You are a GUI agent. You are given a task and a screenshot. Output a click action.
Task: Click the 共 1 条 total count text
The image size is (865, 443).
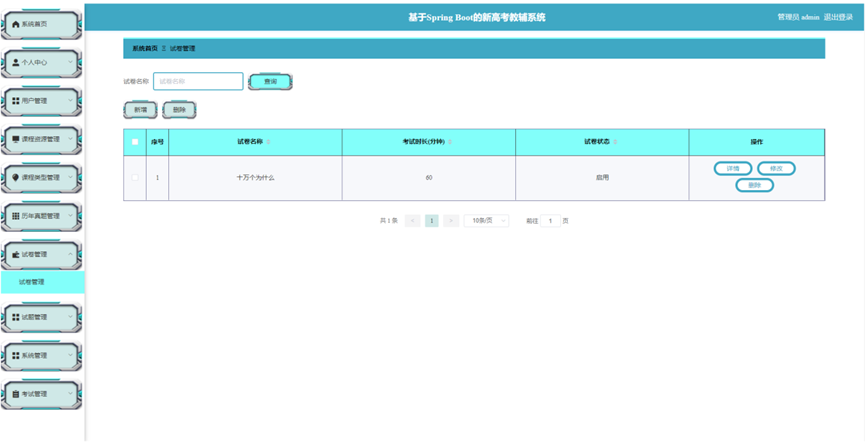(389, 221)
